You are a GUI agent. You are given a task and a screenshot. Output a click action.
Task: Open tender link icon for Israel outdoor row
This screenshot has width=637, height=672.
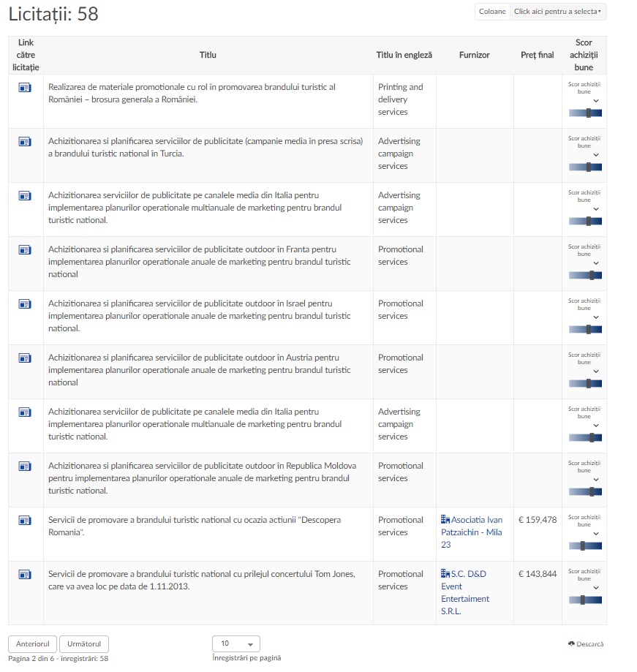point(25,304)
